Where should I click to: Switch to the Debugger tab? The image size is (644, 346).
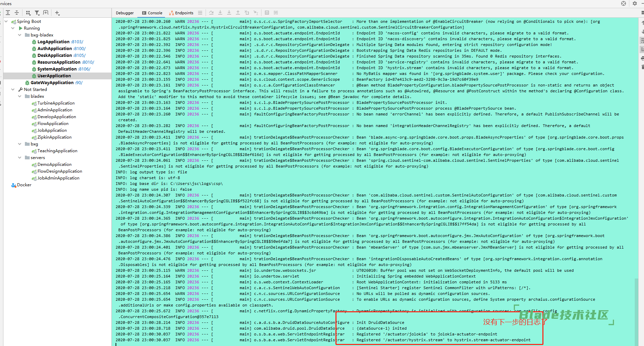(x=125, y=13)
